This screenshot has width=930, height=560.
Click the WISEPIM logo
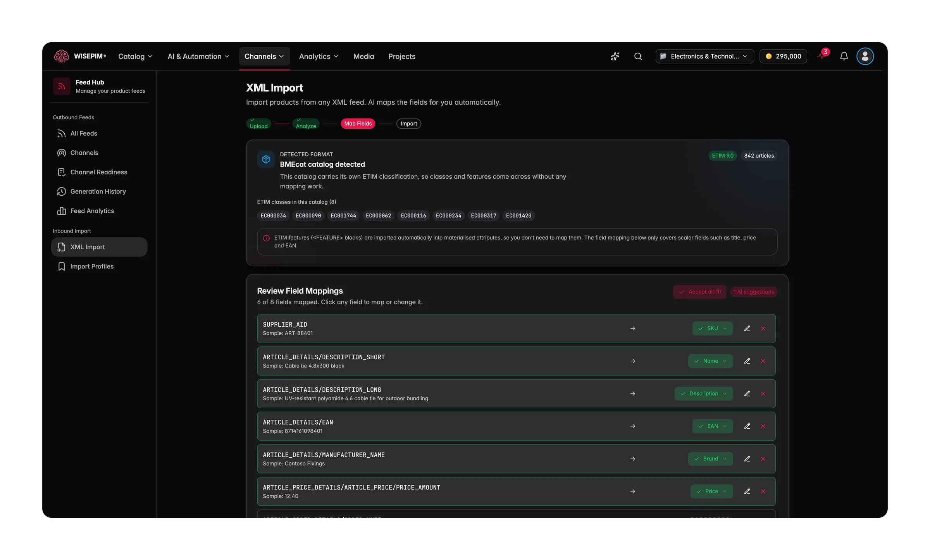point(80,56)
